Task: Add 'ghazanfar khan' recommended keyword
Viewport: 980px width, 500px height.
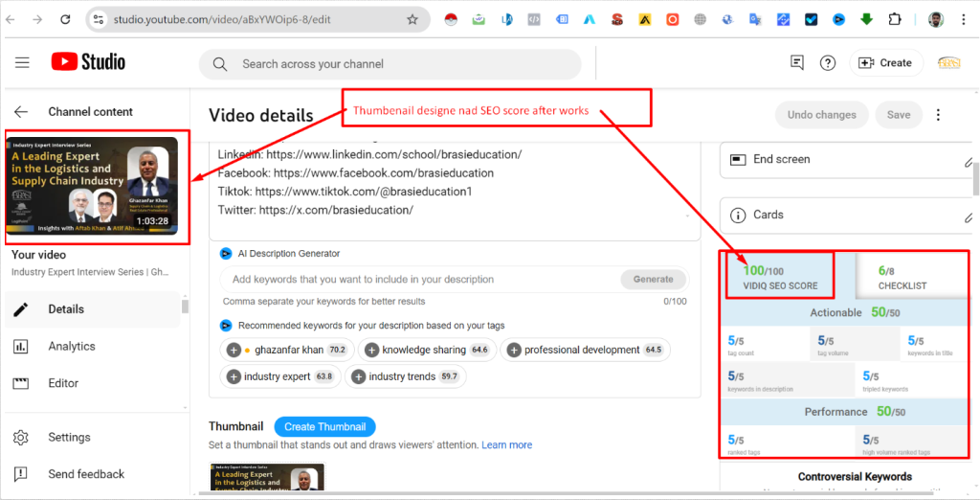Action: pyautogui.click(x=234, y=351)
